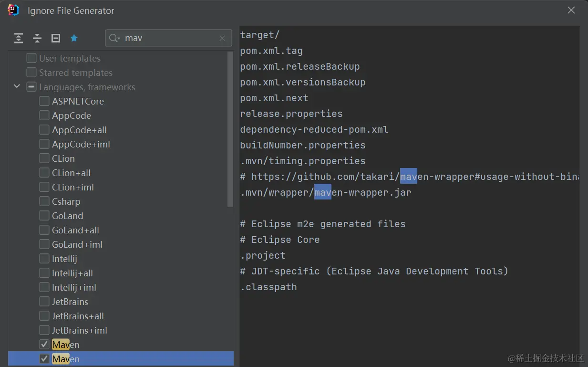The width and height of the screenshot is (588, 367).
Task: Select the User templates label
Action: click(70, 58)
